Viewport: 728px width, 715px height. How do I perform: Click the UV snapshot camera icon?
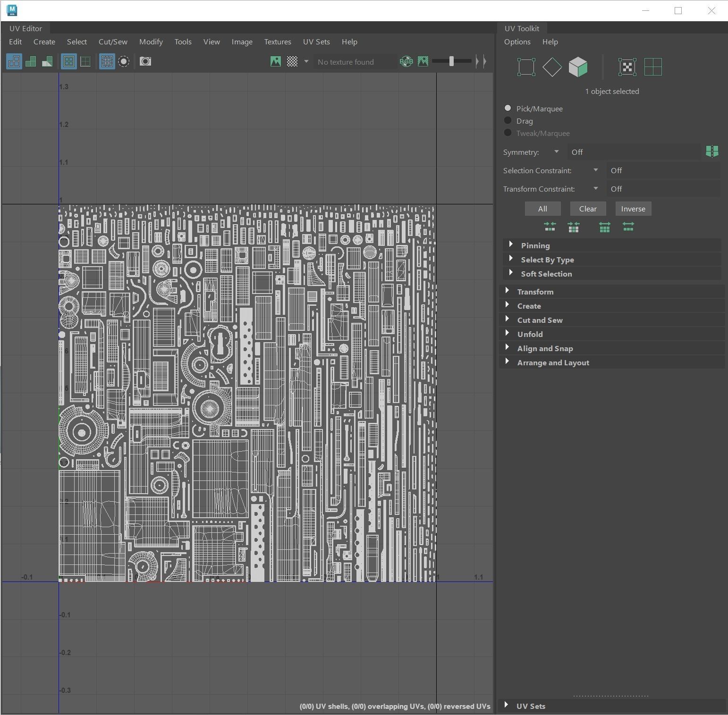click(x=145, y=61)
